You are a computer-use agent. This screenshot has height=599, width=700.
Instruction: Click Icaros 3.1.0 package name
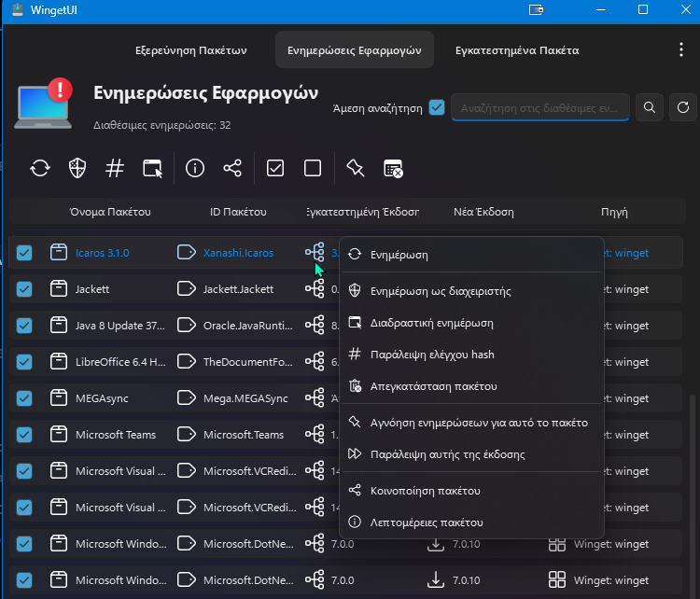(103, 253)
